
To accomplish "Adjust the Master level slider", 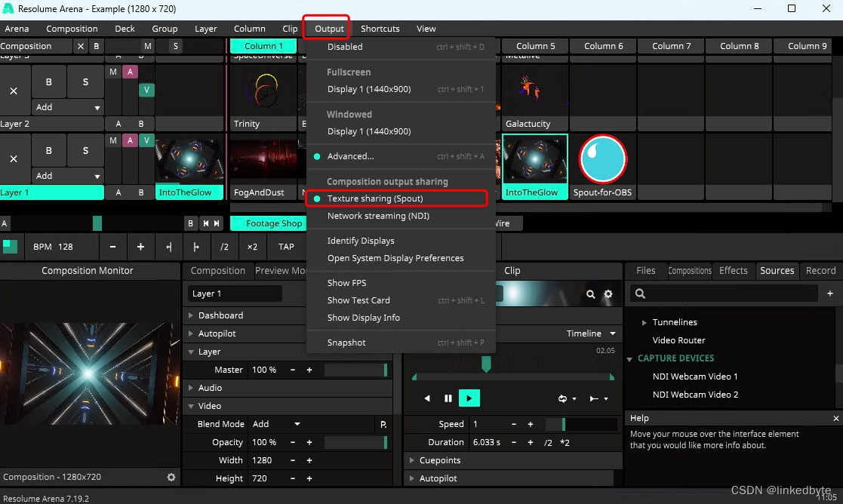I will [x=355, y=370].
